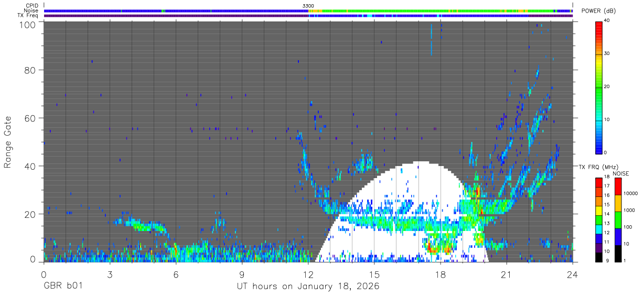Click the GBR b01 radar beam label
The image size is (644, 297).
(63, 287)
